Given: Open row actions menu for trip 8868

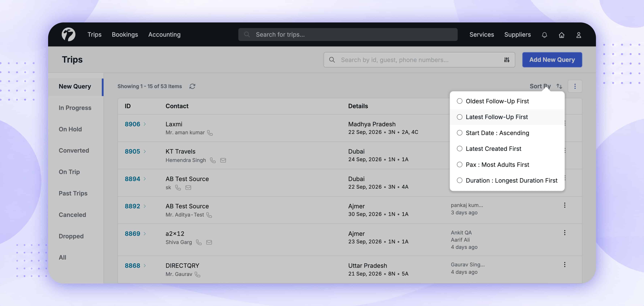Looking at the screenshot, I should 564,265.
